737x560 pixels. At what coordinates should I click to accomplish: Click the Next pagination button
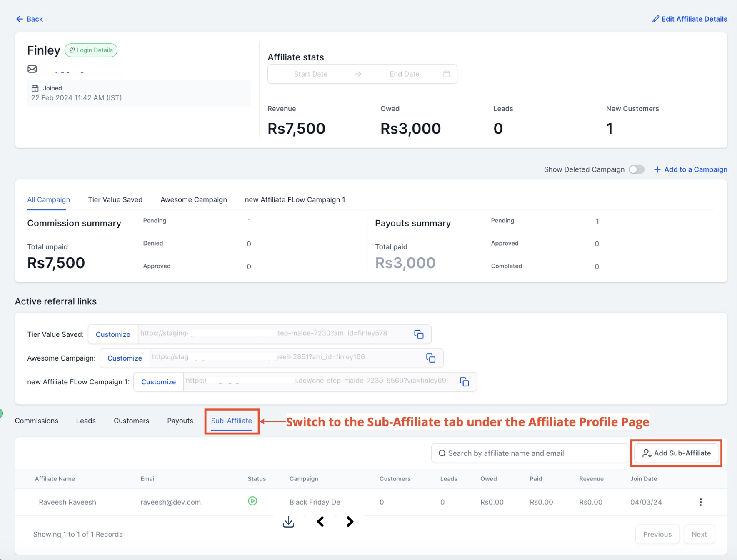click(x=699, y=534)
